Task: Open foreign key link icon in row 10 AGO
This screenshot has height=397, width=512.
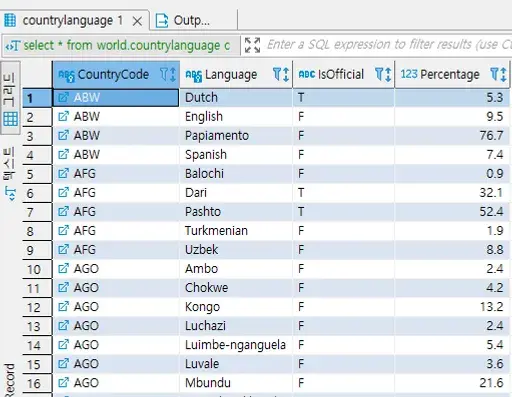Action: coord(63,268)
